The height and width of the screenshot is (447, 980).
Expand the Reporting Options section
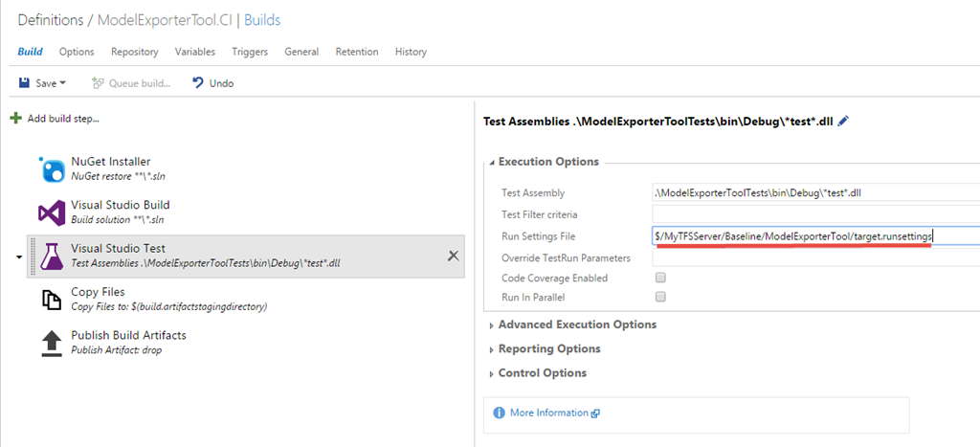[548, 349]
